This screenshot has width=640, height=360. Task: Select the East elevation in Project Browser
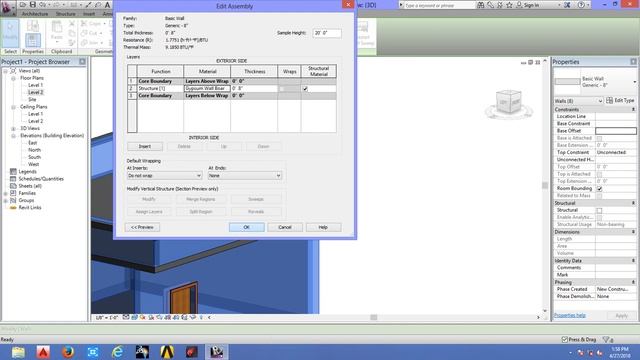(x=33, y=143)
